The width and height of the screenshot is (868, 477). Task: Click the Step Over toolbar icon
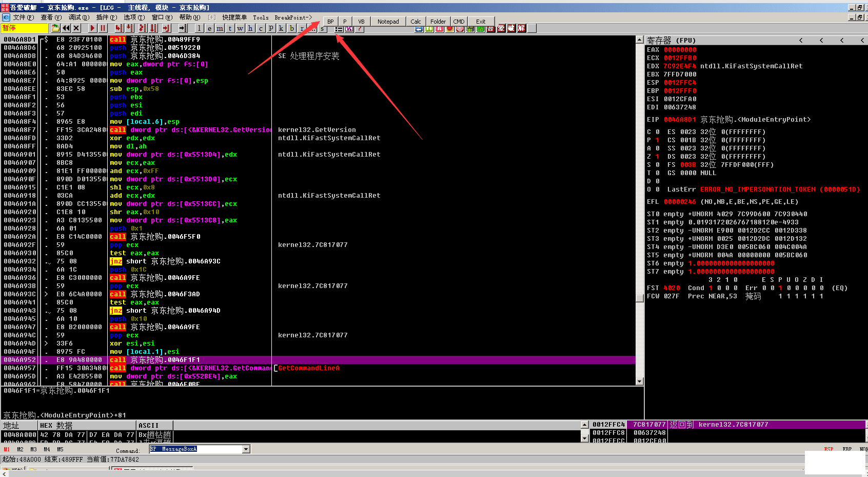(130, 28)
